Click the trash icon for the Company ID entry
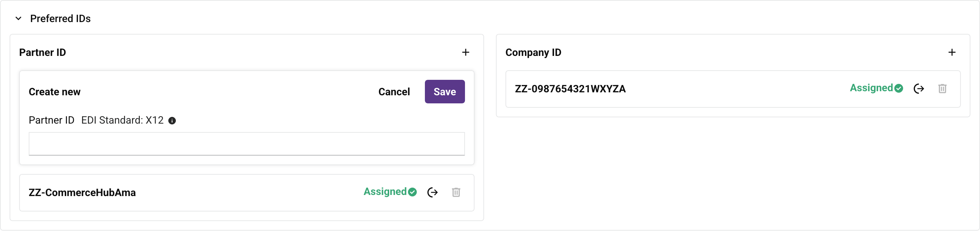Screen dimensions: 980x231 942,89
